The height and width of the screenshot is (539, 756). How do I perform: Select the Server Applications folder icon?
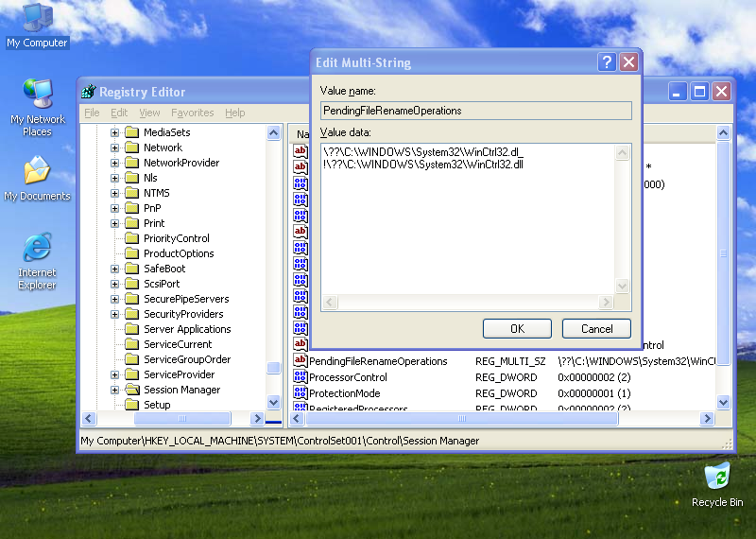132,329
